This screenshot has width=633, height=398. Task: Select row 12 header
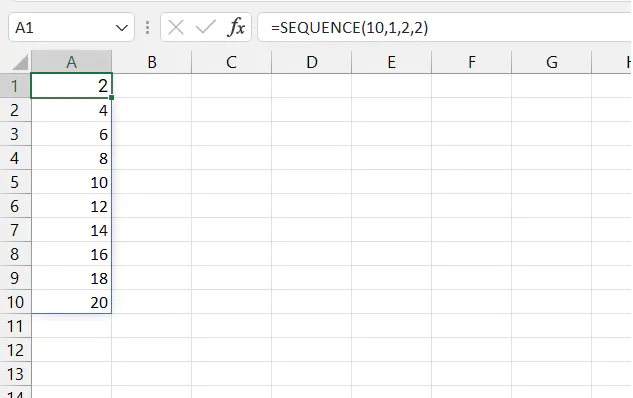[x=15, y=350]
